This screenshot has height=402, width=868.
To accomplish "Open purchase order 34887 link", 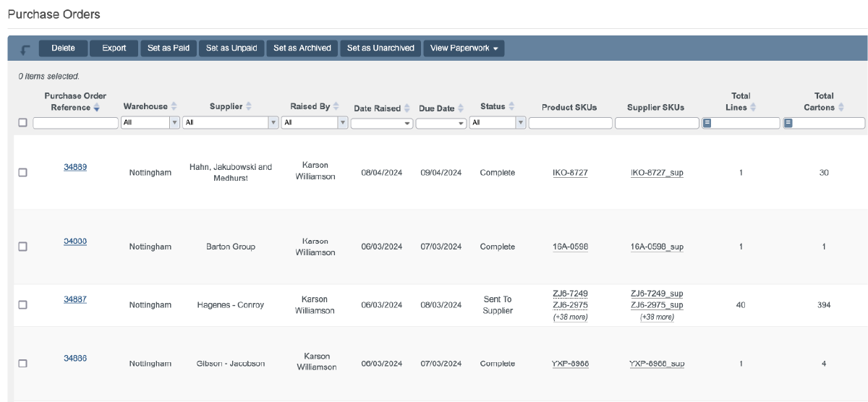I will pos(75,299).
